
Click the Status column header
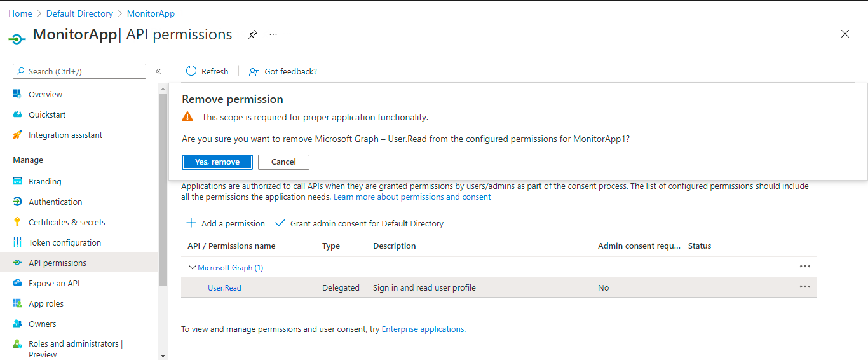click(x=700, y=246)
